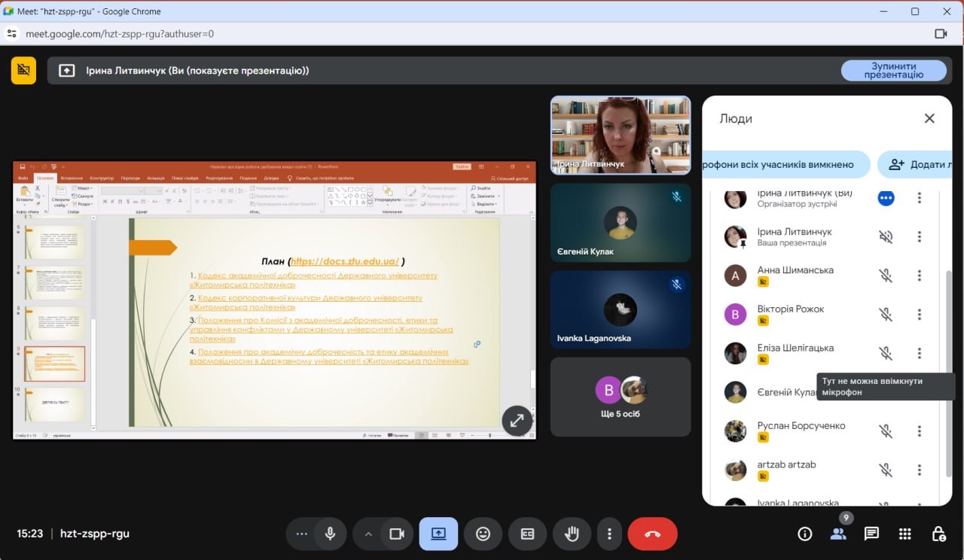
Task: Open chat with everyone
Action: 871,534
